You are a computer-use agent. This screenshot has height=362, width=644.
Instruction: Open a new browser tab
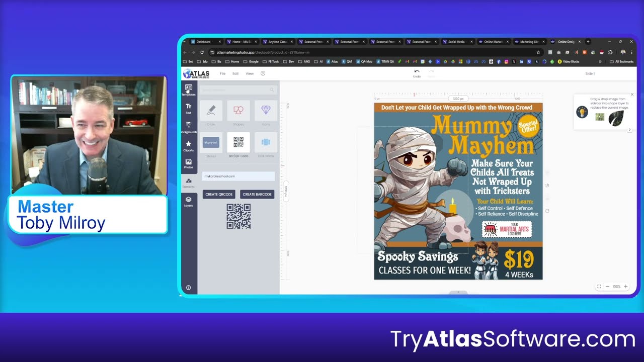pyautogui.click(x=588, y=42)
